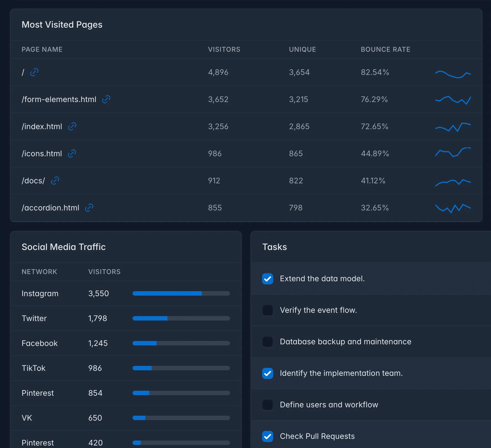
Task: Click the Tasks card title
Action: point(275,247)
